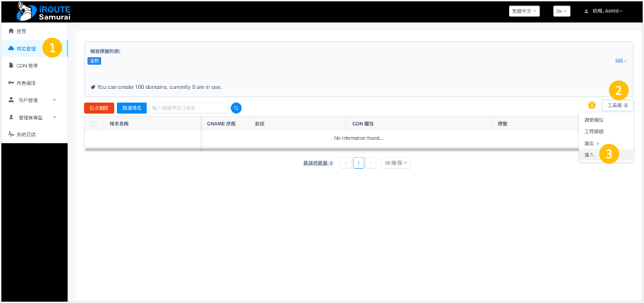
Task: Open the 10 條/页 page size dropdown
Action: (396, 163)
